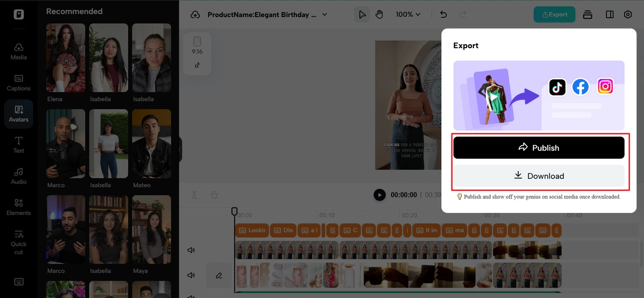Open the Elements panel
The width and height of the screenshot is (644, 298).
tap(19, 207)
